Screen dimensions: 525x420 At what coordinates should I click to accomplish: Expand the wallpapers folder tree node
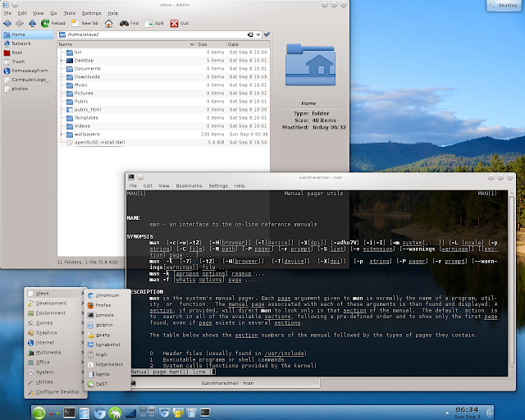point(62,135)
